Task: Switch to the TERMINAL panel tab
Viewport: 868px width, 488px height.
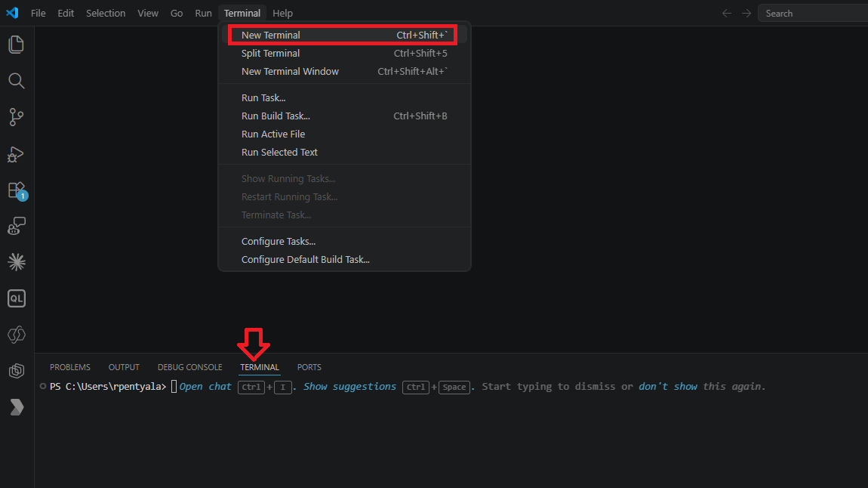Action: (260, 367)
